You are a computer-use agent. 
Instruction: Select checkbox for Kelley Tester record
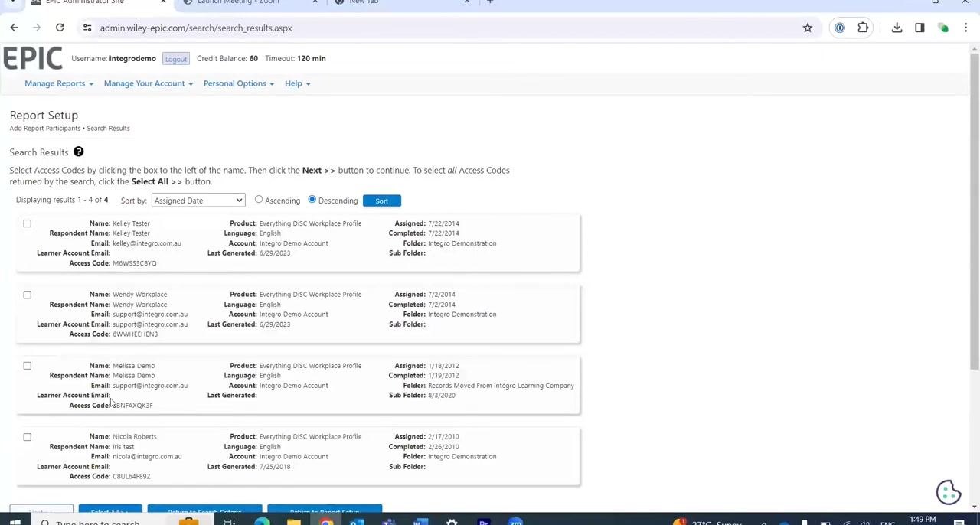tap(27, 223)
